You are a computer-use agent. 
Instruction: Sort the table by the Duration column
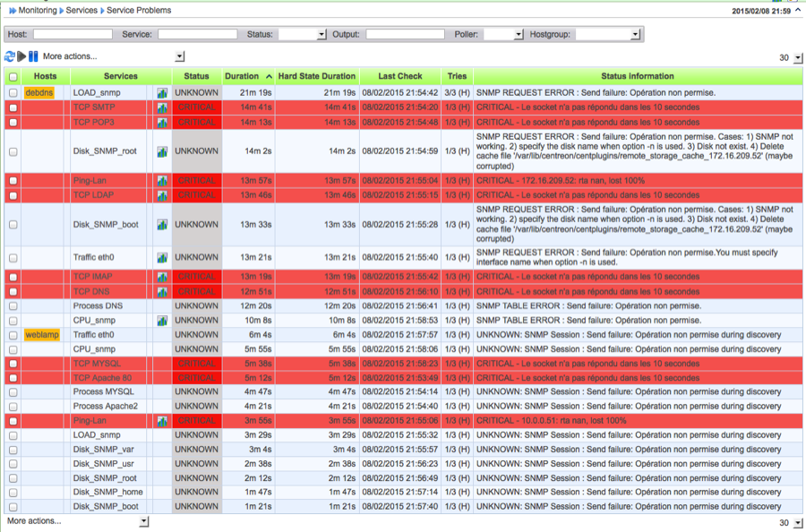pos(242,76)
